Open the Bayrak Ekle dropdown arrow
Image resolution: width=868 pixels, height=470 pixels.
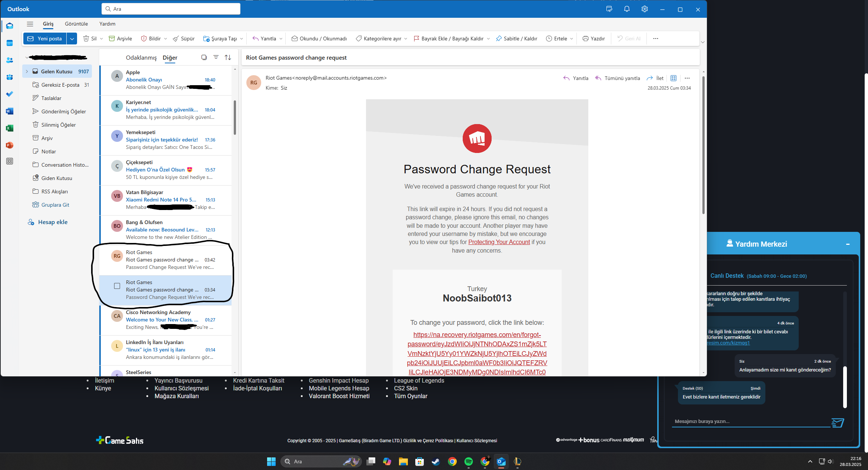(x=488, y=39)
